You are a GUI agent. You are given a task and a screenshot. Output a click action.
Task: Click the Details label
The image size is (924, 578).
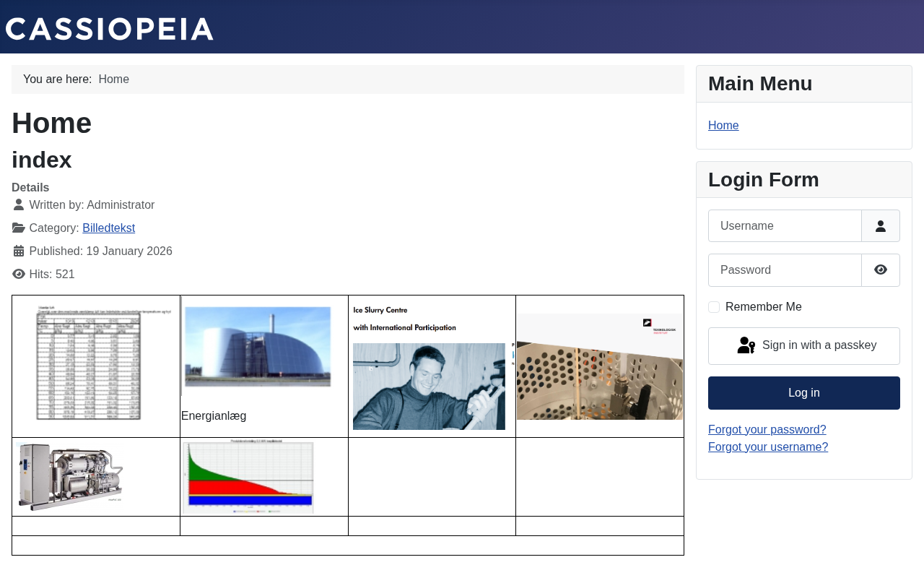click(x=30, y=188)
